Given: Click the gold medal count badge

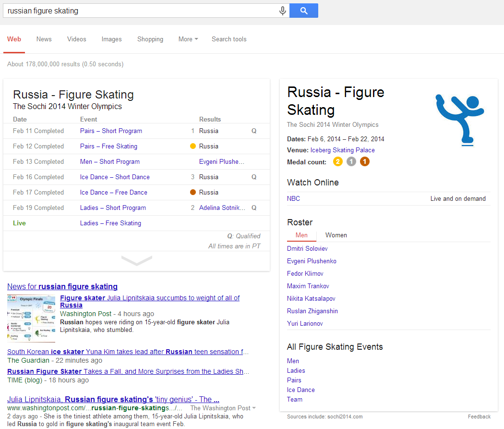Looking at the screenshot, I should [x=337, y=161].
